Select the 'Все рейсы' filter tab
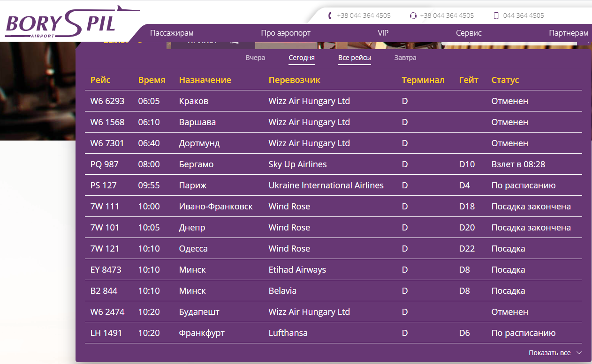The width and height of the screenshot is (592, 364). tap(354, 58)
